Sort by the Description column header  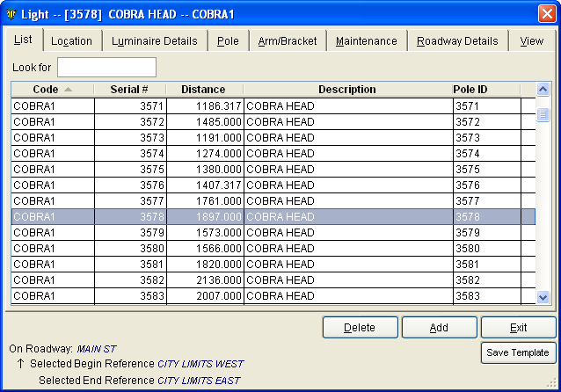coord(347,90)
